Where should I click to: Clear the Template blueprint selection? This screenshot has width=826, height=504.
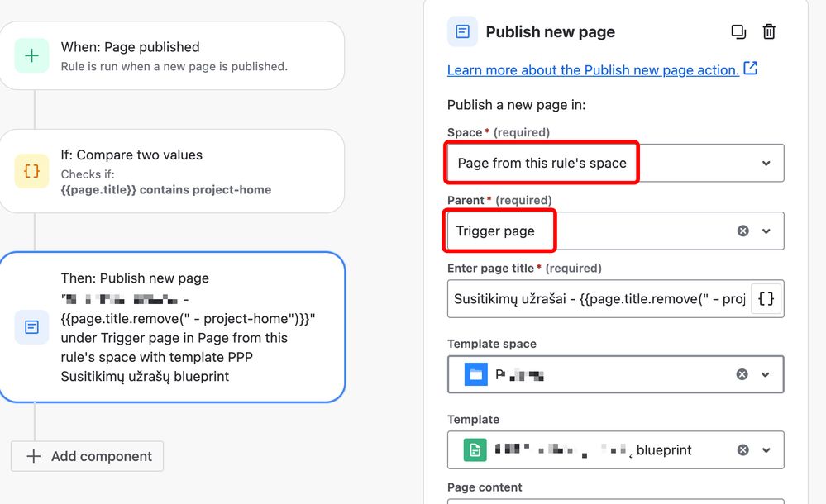point(742,450)
